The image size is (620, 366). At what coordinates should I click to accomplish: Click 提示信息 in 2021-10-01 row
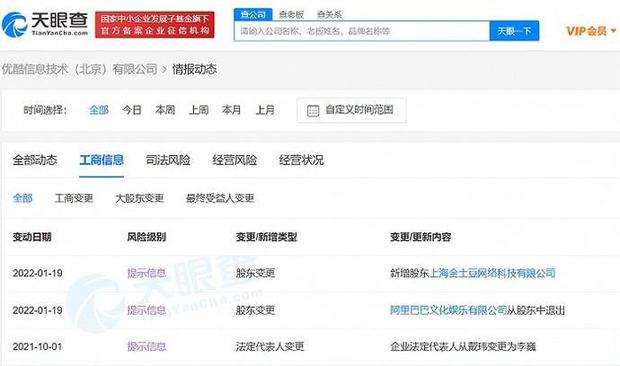(x=146, y=347)
